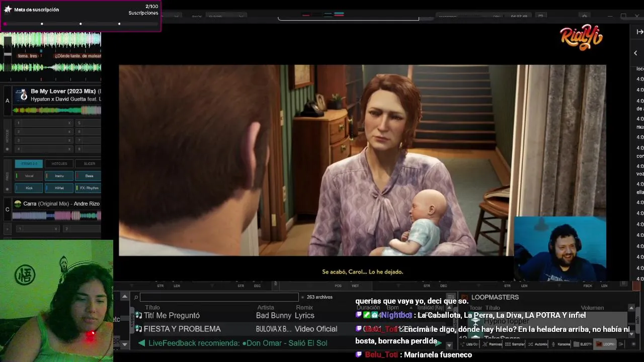The height and width of the screenshot is (362, 644).
Task: Open the LOOPM sideview tab
Action: point(606,344)
